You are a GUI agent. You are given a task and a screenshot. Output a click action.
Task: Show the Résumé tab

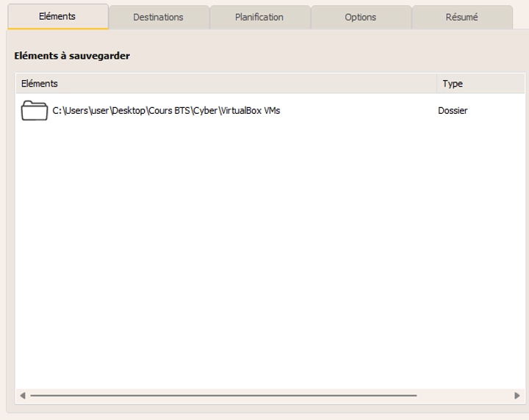462,17
